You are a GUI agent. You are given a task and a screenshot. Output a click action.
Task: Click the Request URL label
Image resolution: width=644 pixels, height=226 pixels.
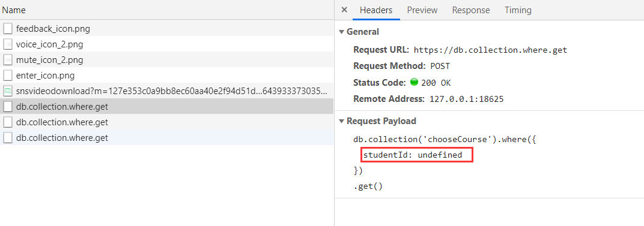(381, 50)
